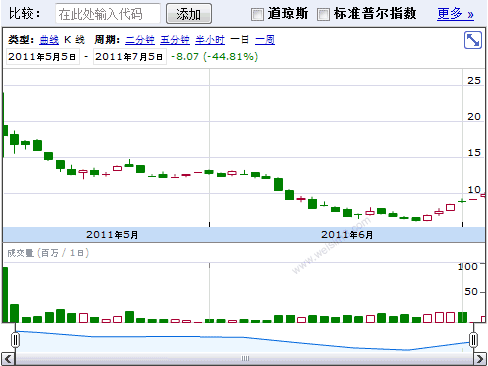The width and height of the screenshot is (488, 366).
Task: Set period to 一周
Action: click(x=265, y=40)
